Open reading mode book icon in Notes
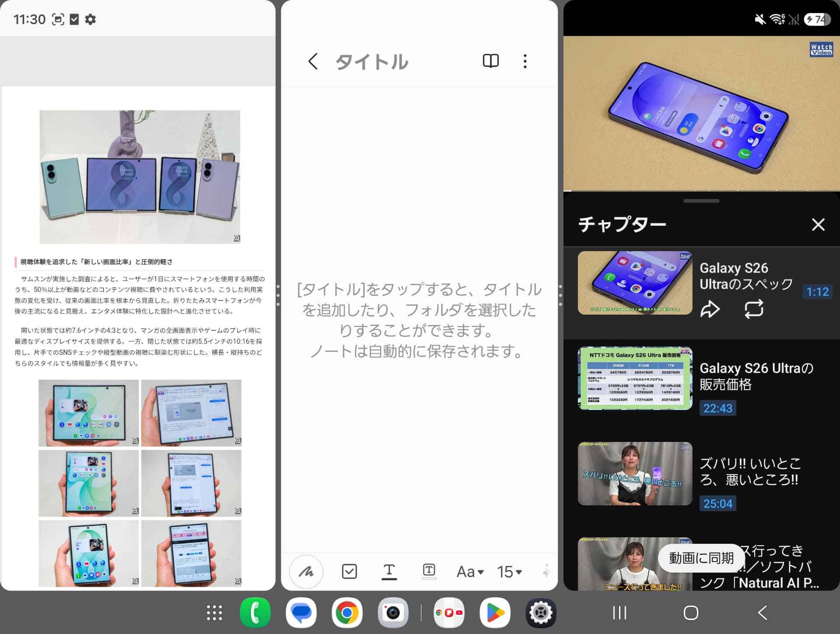Image resolution: width=840 pixels, height=634 pixels. pos(490,61)
